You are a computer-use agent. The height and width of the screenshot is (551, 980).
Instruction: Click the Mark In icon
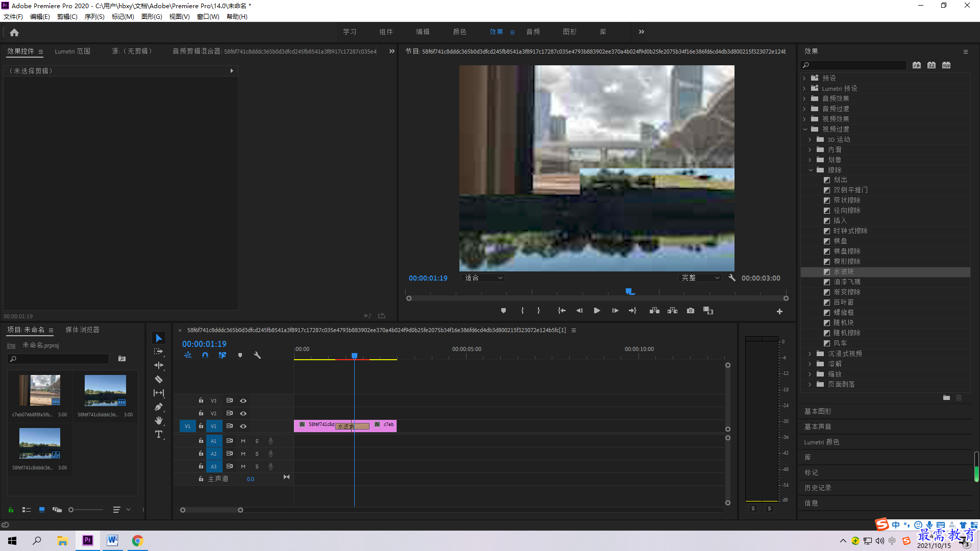pyautogui.click(x=522, y=311)
